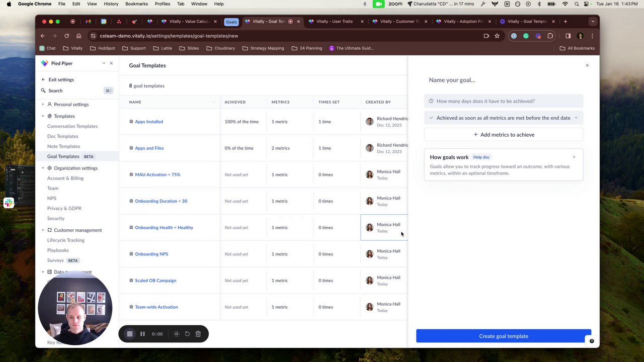Open the All Bookmarks folder

[x=577, y=48]
